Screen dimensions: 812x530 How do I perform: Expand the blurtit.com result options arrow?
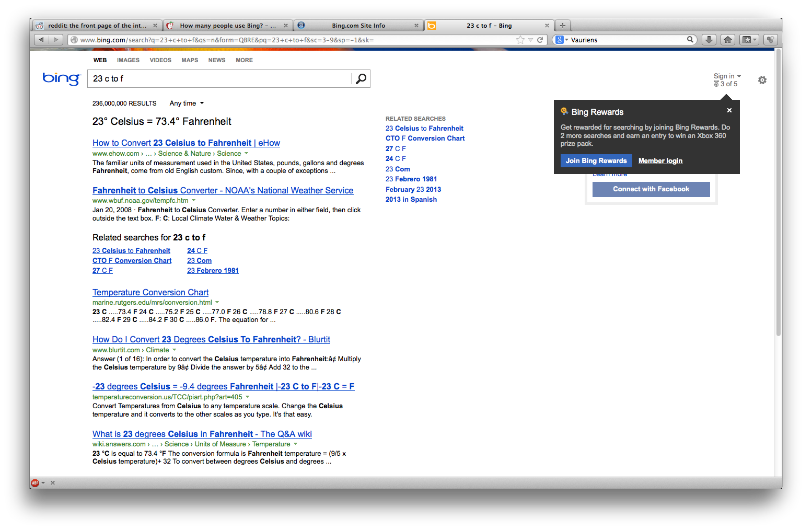(x=174, y=350)
